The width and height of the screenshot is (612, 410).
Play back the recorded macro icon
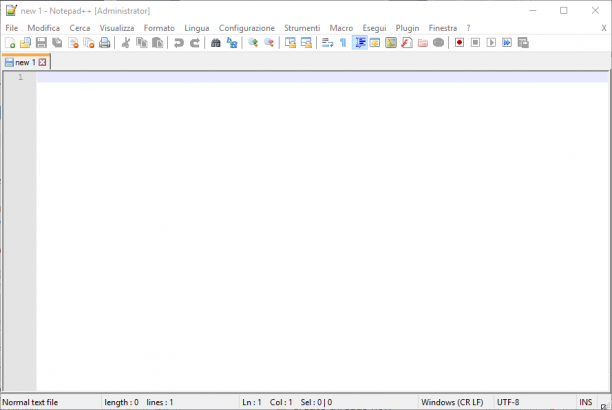tap(491, 43)
